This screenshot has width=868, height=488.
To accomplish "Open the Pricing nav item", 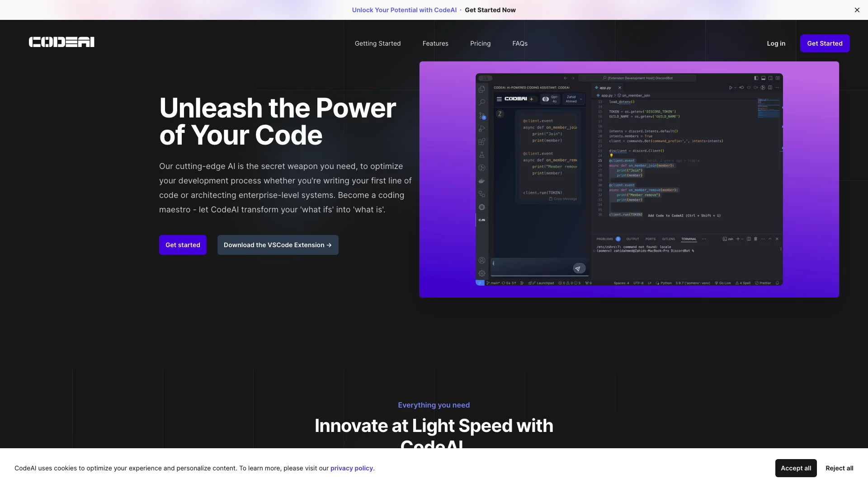I will pyautogui.click(x=480, y=43).
